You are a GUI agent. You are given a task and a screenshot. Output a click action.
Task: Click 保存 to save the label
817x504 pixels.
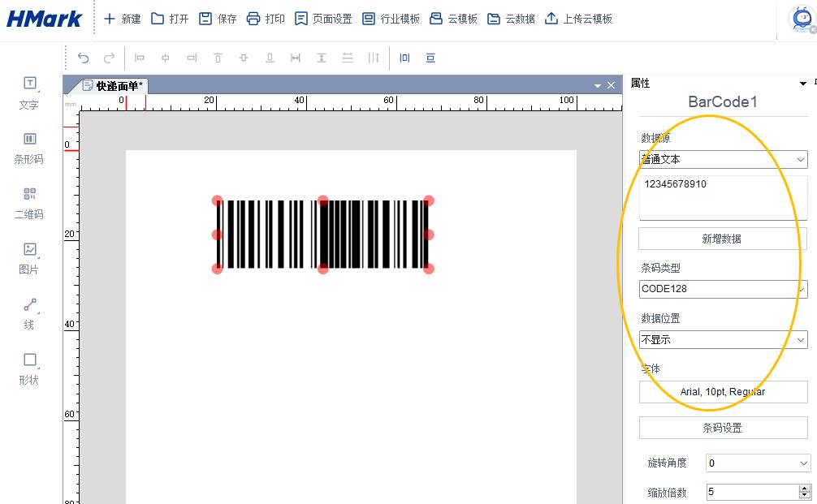pos(218,19)
